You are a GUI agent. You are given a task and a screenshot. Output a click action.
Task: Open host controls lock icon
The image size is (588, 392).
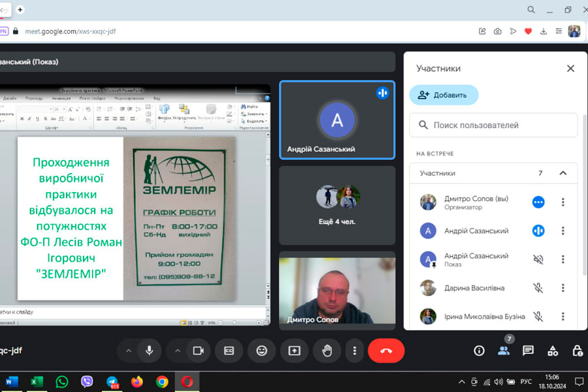point(578,351)
